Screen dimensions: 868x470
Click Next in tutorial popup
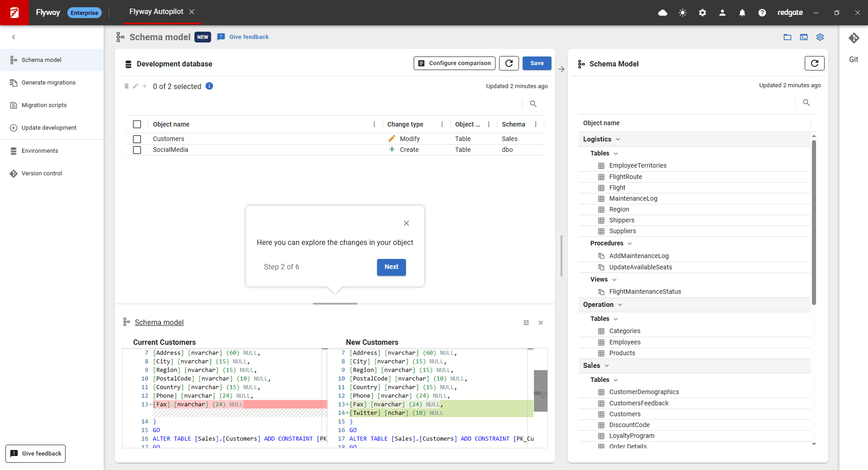(392, 267)
